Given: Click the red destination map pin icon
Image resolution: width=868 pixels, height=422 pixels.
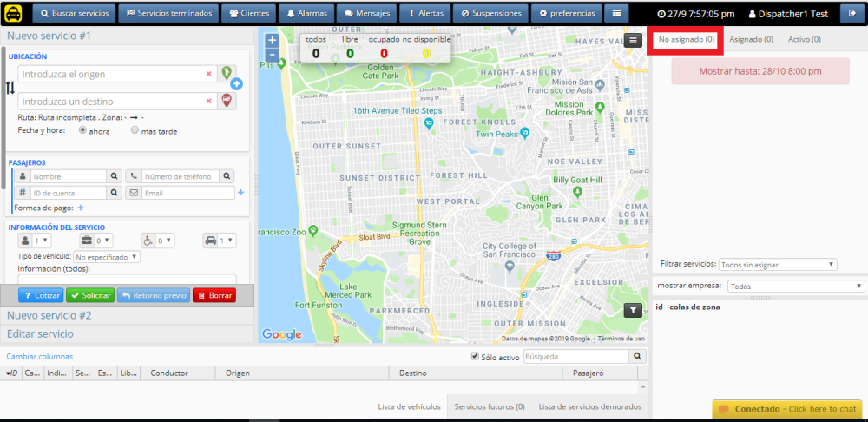Looking at the screenshot, I should click(x=227, y=101).
